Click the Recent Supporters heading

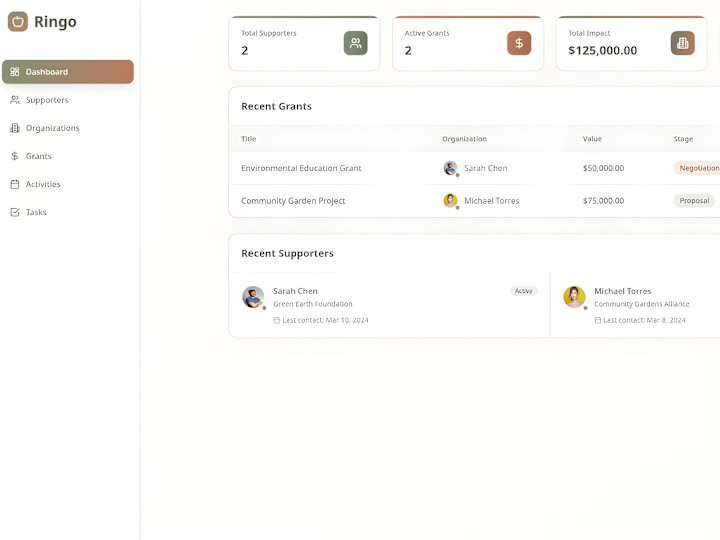(287, 253)
